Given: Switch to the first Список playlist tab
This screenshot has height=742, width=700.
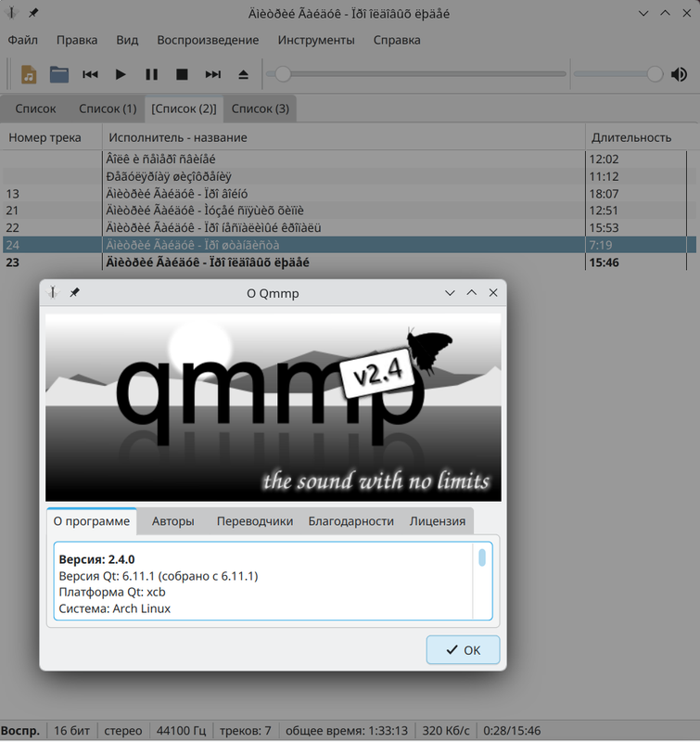Looking at the screenshot, I should [35, 109].
